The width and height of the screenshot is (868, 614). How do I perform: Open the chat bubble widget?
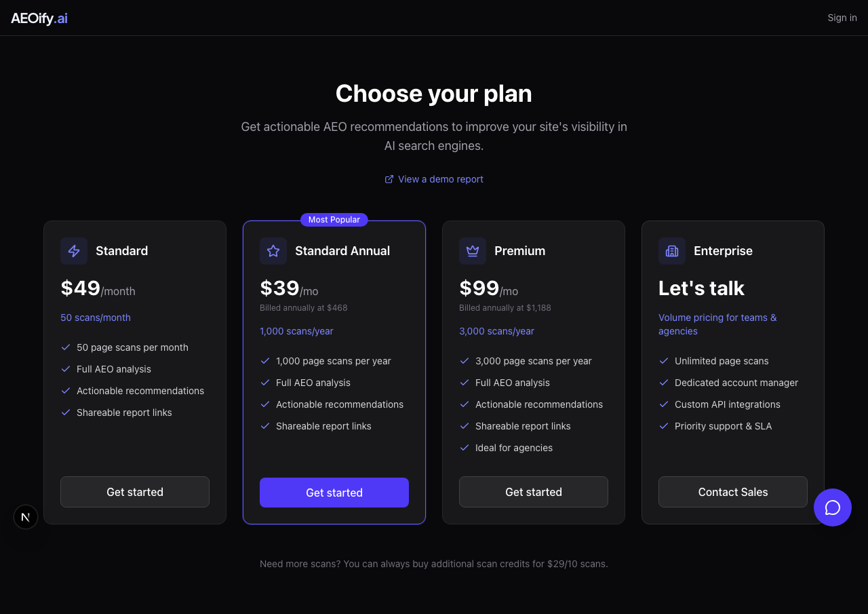pyautogui.click(x=833, y=507)
